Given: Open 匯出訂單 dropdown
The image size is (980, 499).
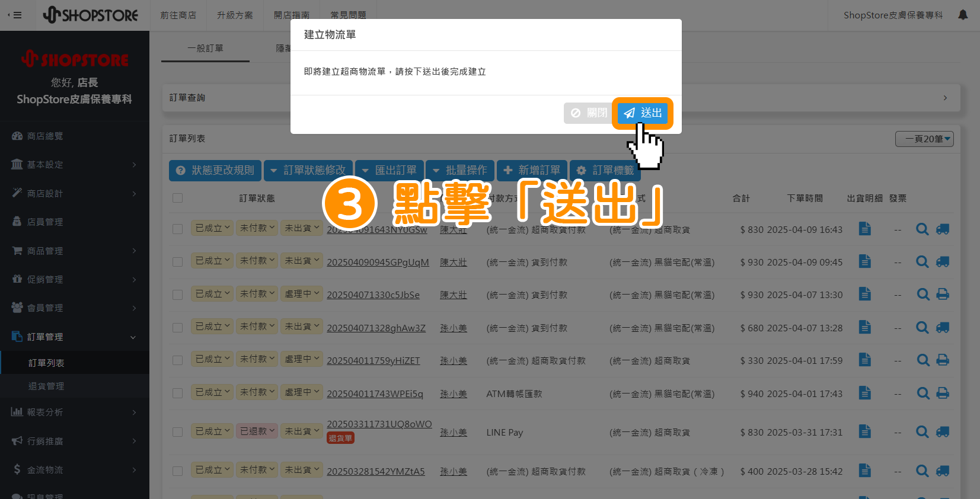Looking at the screenshot, I should [x=390, y=171].
